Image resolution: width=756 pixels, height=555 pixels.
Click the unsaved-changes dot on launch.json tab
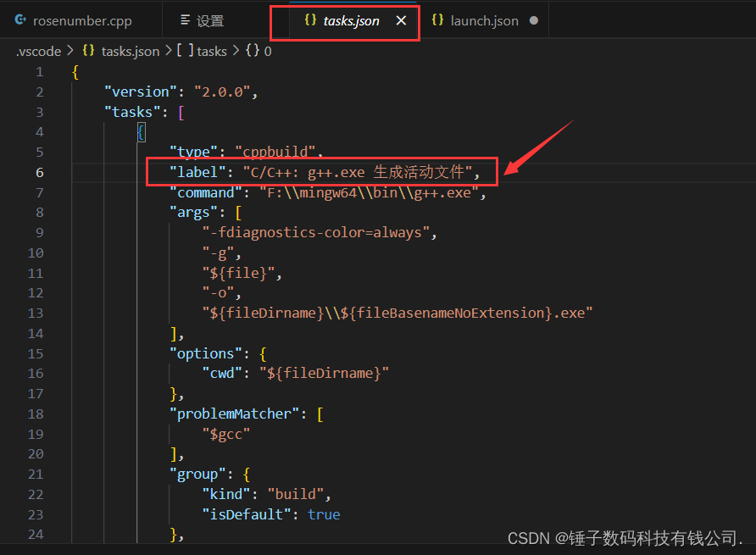point(535,19)
